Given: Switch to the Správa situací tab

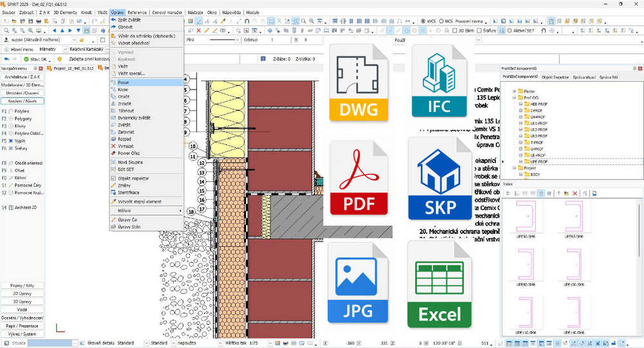Looking at the screenshot, I should point(584,77).
